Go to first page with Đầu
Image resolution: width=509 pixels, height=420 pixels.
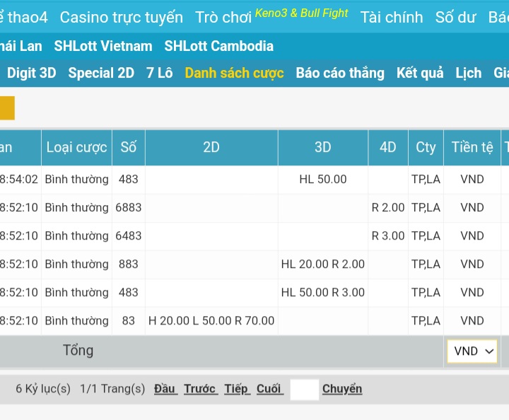click(x=165, y=388)
